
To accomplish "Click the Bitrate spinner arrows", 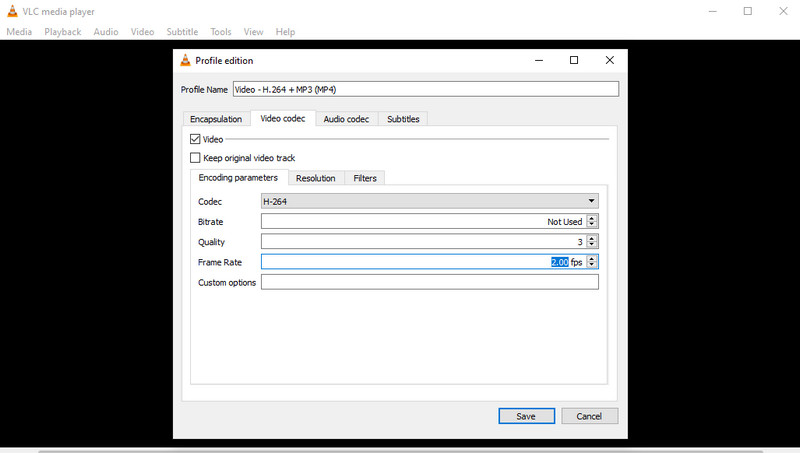I will (592, 222).
